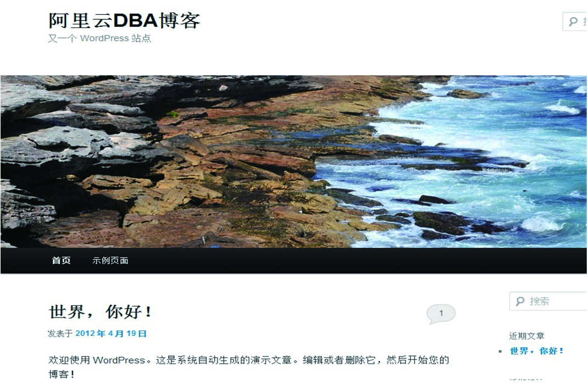The width and height of the screenshot is (588, 389).
Task: Go to the 首页 menu item
Action: point(61,261)
